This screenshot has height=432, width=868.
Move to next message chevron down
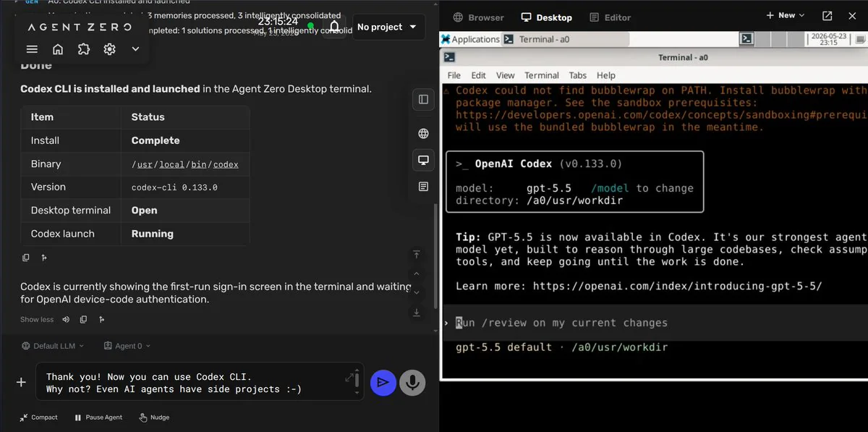(417, 293)
